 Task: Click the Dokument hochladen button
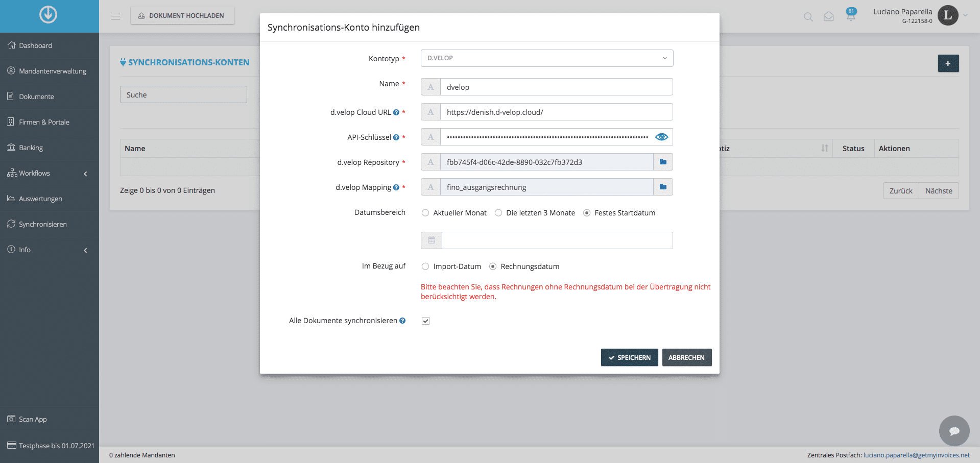(182, 15)
